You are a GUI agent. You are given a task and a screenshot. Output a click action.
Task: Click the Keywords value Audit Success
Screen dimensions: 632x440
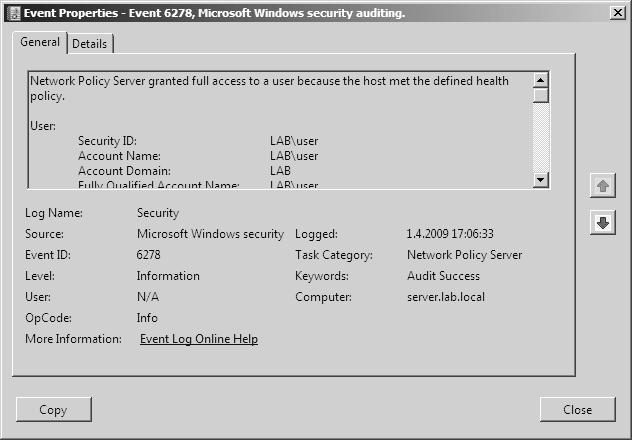[x=443, y=276]
